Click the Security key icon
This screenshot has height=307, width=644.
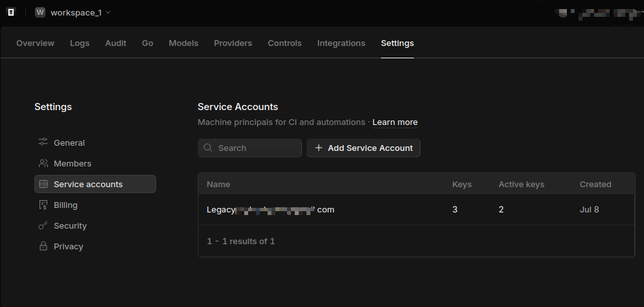pos(43,225)
